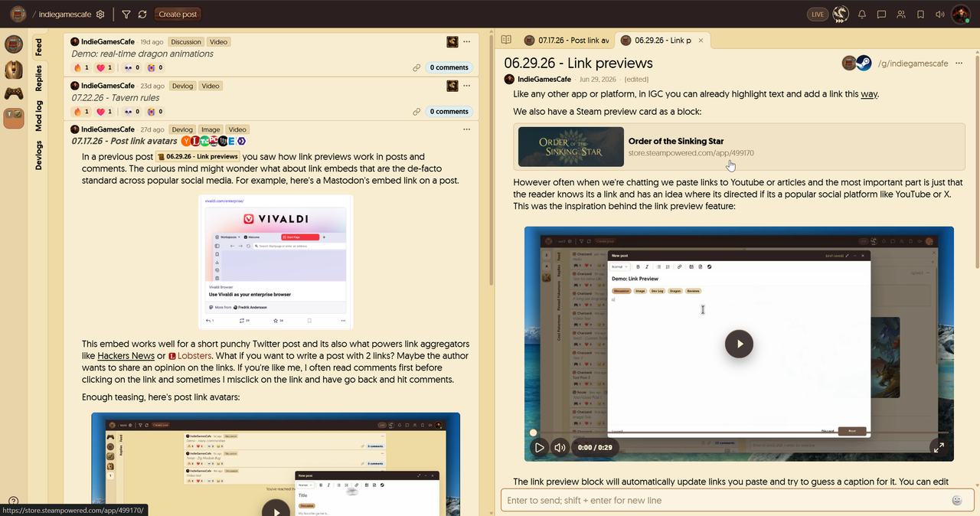
Task: Click Devlog tag on Tavern rules post
Action: (182, 86)
